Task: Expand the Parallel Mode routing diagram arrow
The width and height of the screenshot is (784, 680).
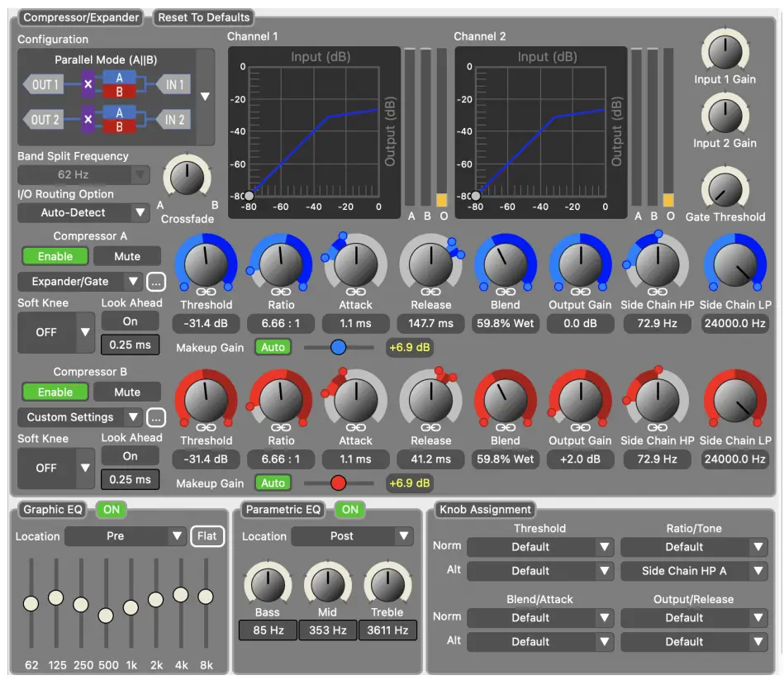Action: coord(204,96)
